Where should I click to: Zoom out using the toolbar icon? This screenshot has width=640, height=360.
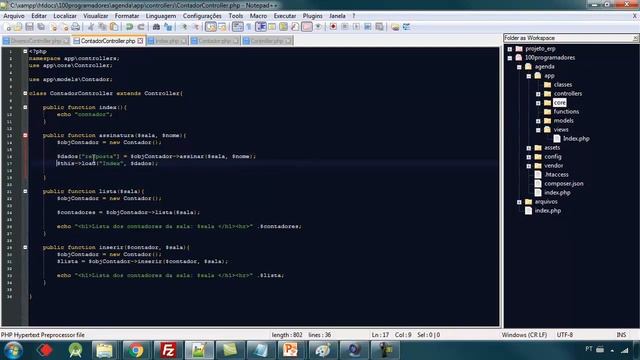click(196, 27)
